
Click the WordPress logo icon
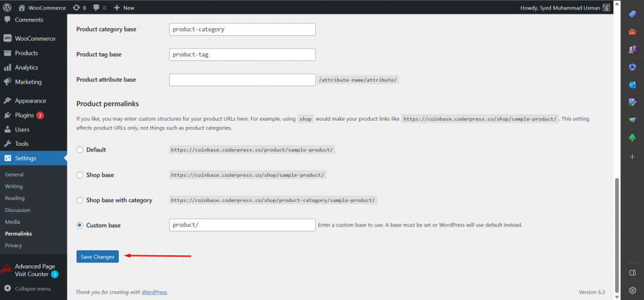[x=7, y=8]
